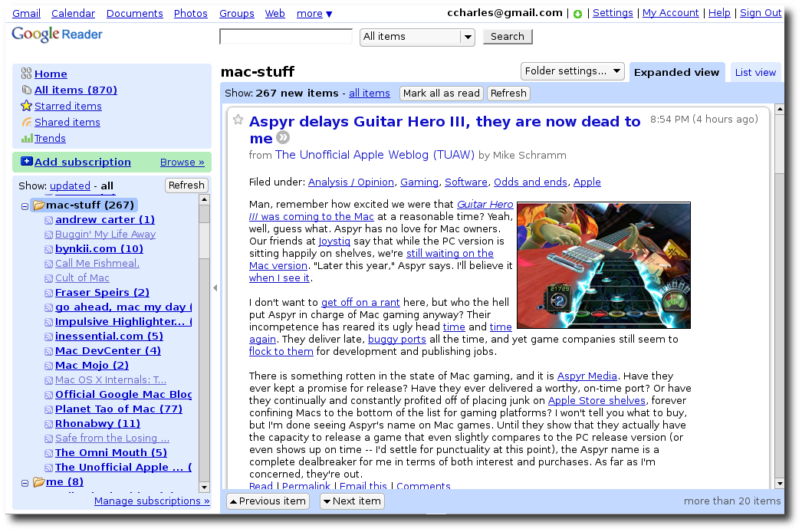Open My Account link
The width and height of the screenshot is (802, 532).
pyautogui.click(x=671, y=13)
